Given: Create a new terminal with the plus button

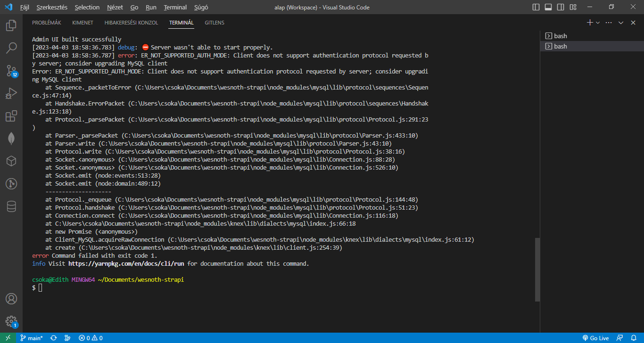Looking at the screenshot, I should (589, 22).
